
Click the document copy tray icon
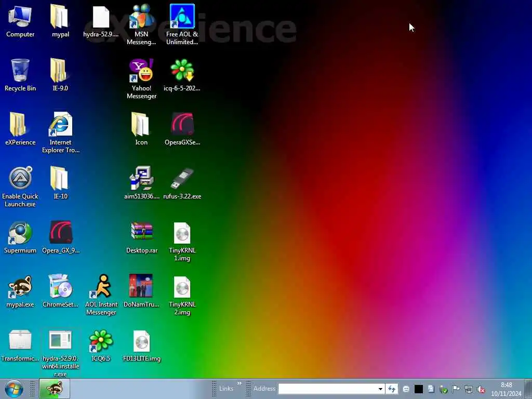click(431, 389)
